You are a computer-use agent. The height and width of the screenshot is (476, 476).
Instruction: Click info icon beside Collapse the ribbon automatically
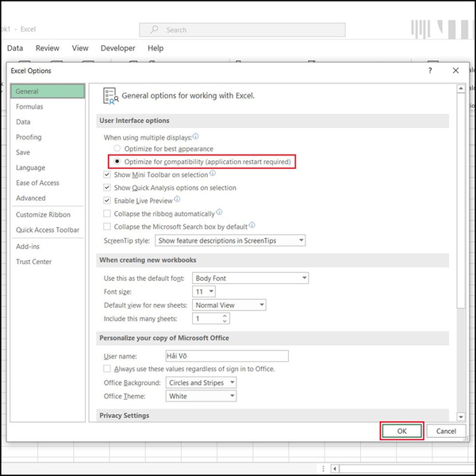[x=220, y=213]
